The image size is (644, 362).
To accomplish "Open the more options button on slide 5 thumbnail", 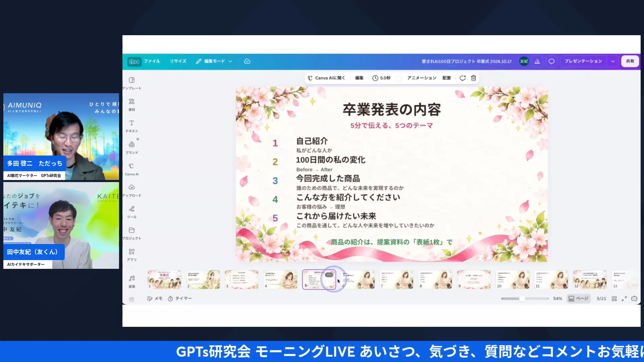I will click(x=329, y=275).
